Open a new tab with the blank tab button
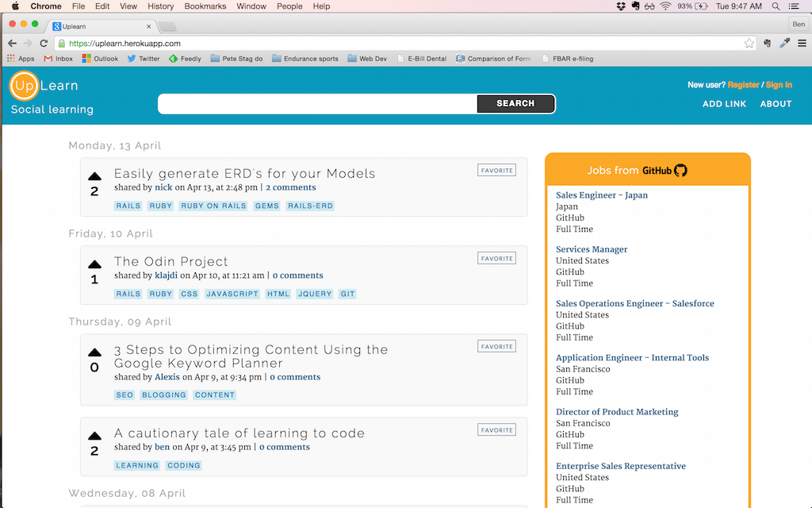 167,26
